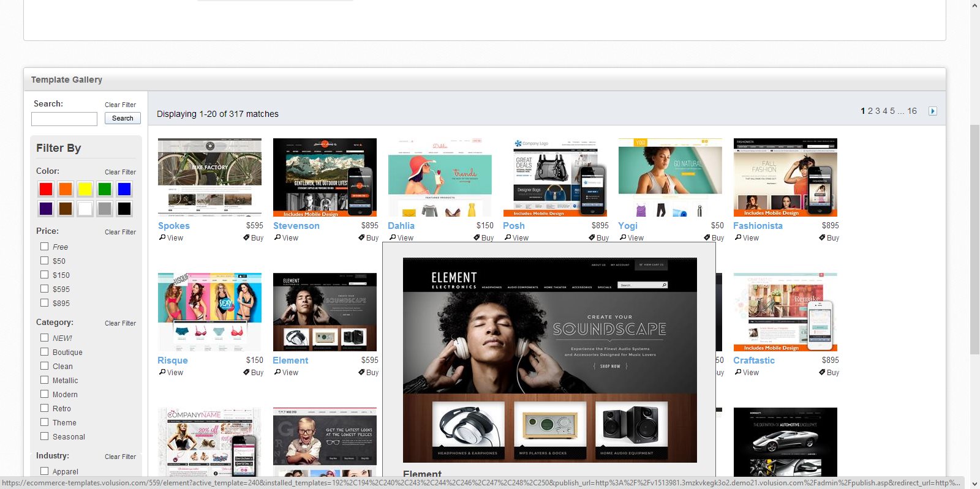Screen dimensions: 980x489
Task: Filter by purple color swatch
Action: pyautogui.click(x=46, y=209)
